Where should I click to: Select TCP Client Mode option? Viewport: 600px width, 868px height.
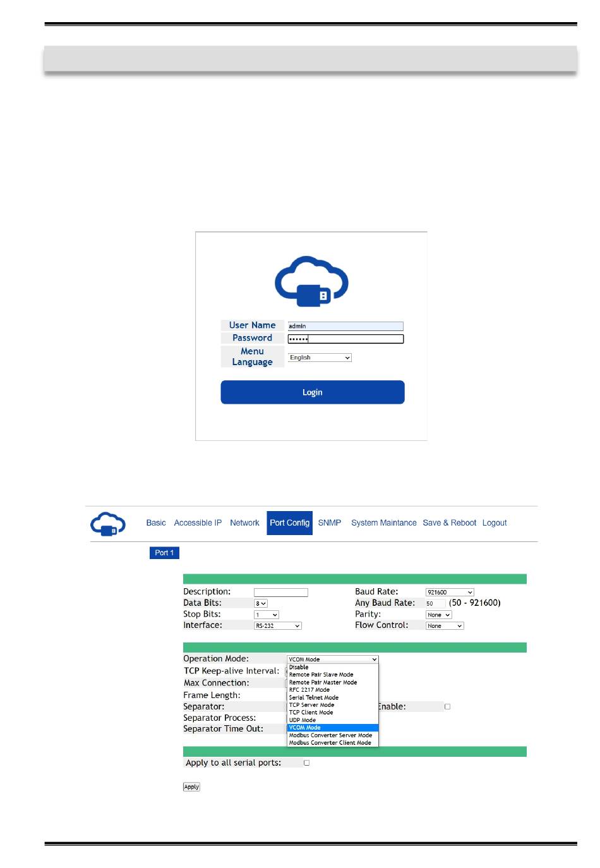point(333,713)
